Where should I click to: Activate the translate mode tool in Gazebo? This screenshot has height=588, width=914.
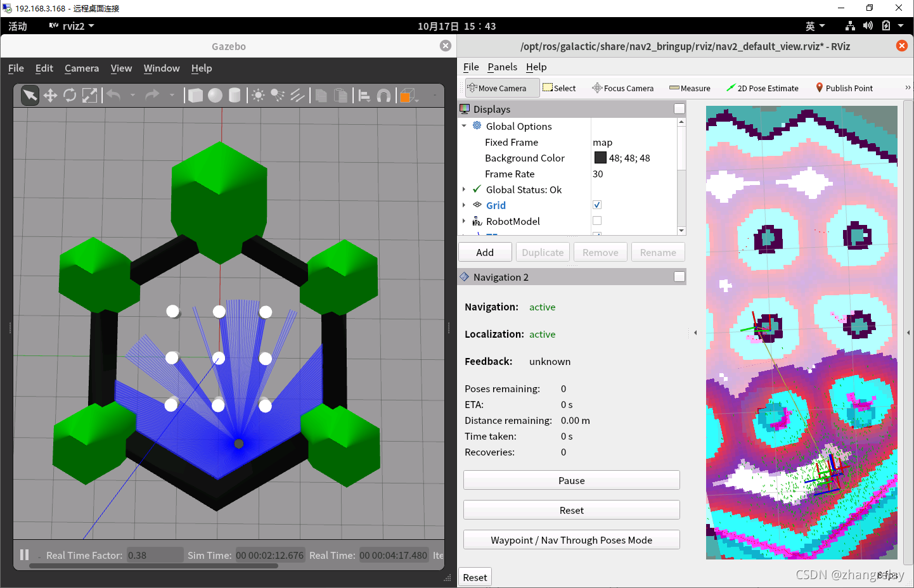point(50,95)
